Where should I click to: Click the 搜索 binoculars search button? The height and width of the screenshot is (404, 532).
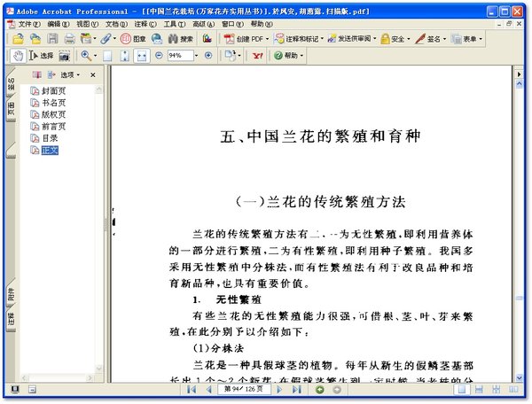click(181, 39)
